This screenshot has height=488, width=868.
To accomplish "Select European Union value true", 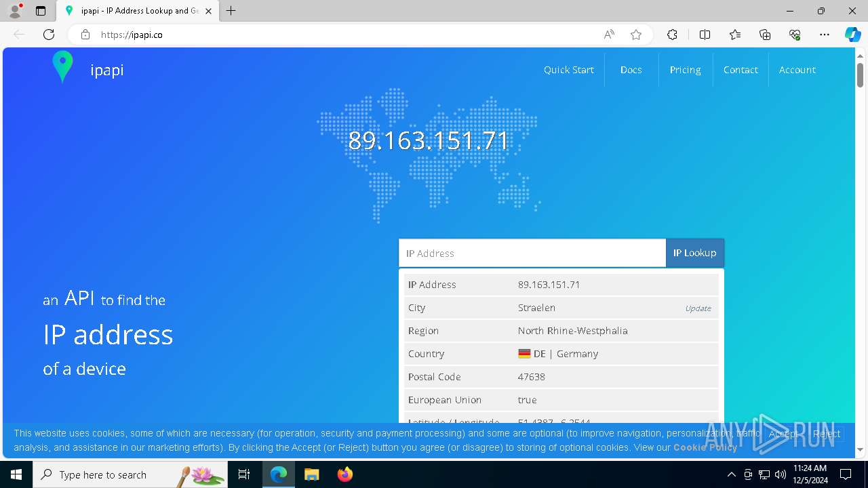I will point(527,400).
